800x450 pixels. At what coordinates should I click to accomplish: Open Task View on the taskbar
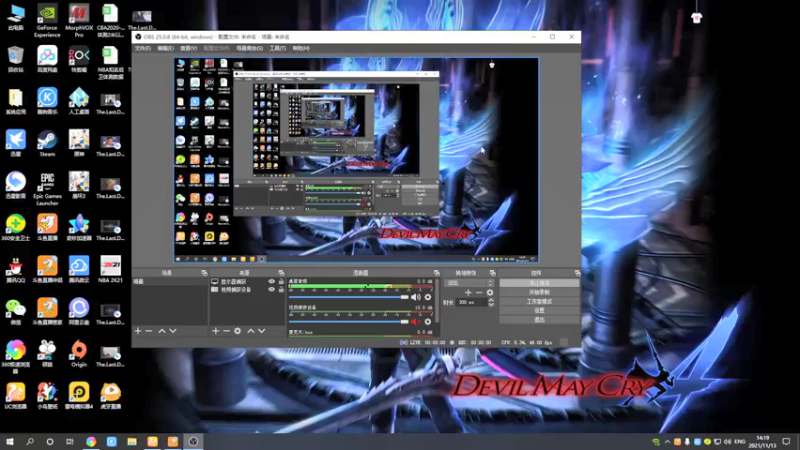tap(70, 441)
